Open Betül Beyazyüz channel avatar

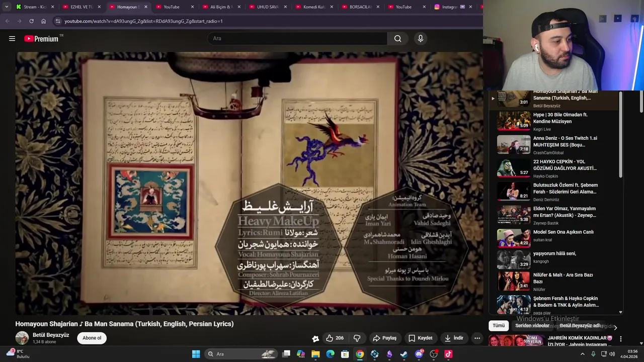click(22, 338)
